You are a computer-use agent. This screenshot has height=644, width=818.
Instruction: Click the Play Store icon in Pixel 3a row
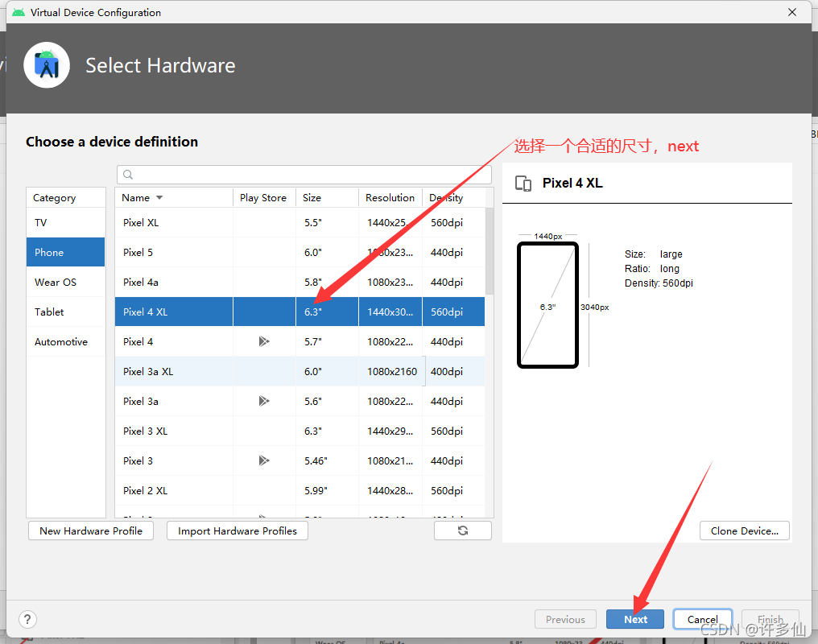(264, 401)
